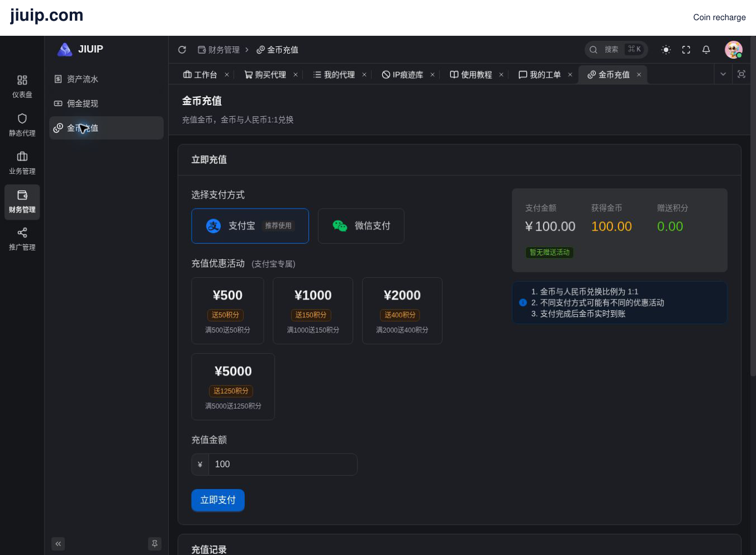This screenshot has width=756, height=555.
Task: Open the notifications bell
Action: (706, 50)
